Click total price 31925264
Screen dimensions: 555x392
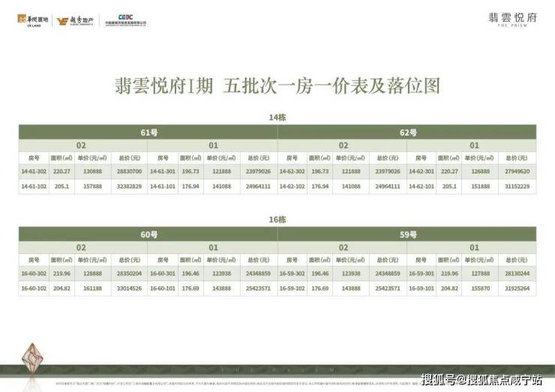click(x=517, y=289)
